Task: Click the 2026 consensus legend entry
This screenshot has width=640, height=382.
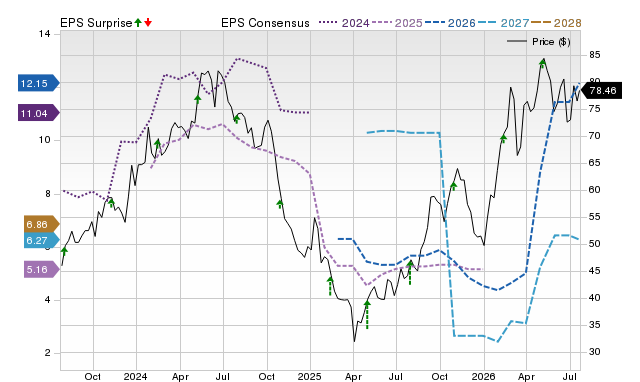Action: click(450, 23)
